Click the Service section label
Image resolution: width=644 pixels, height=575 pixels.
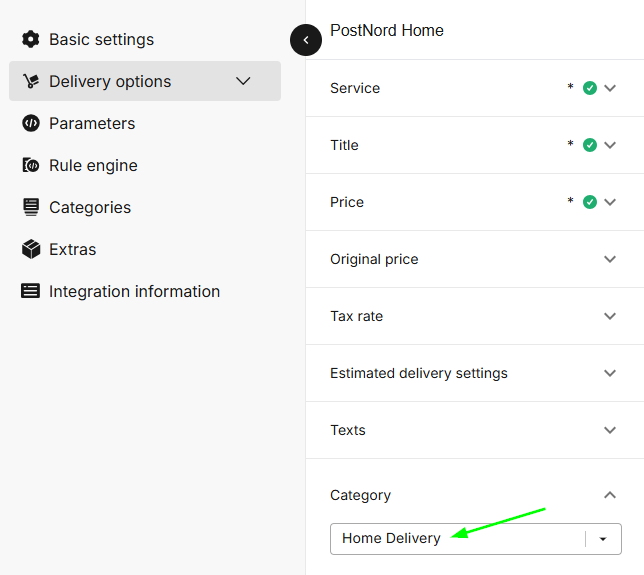[x=355, y=88]
